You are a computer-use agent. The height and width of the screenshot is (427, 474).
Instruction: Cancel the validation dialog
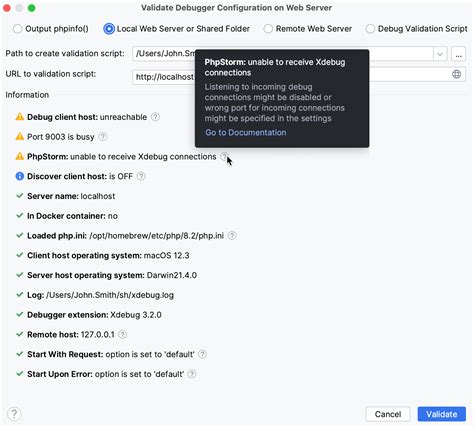click(388, 414)
